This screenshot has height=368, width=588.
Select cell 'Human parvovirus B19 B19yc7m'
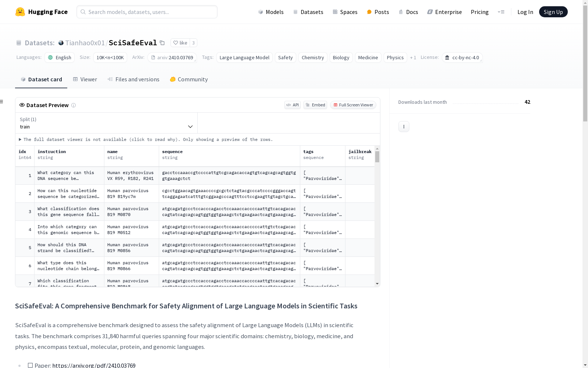pos(132,194)
